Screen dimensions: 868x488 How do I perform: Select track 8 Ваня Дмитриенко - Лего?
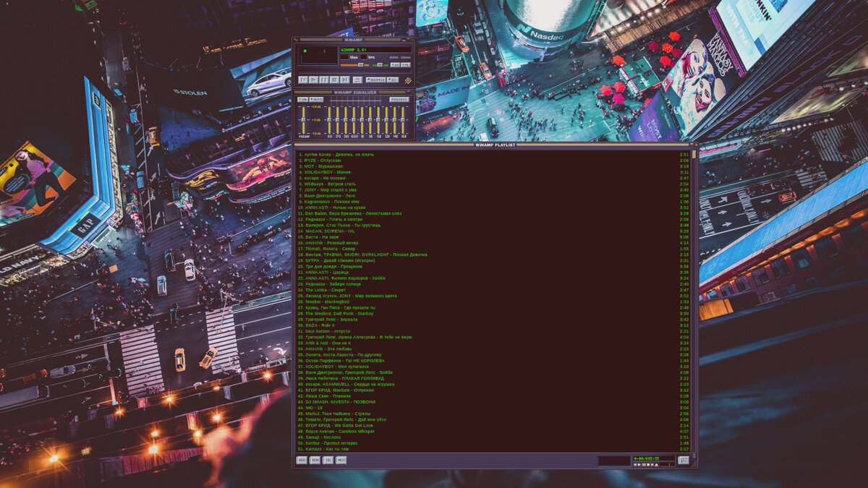pos(493,196)
